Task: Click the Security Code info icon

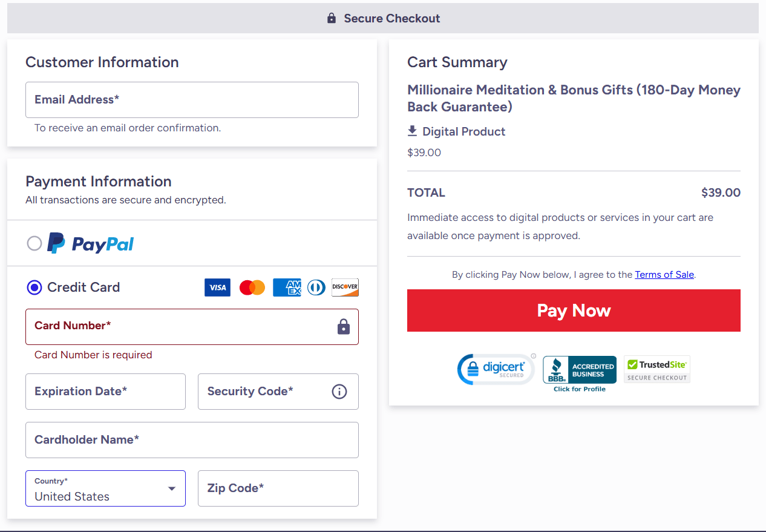Action: pyautogui.click(x=339, y=392)
